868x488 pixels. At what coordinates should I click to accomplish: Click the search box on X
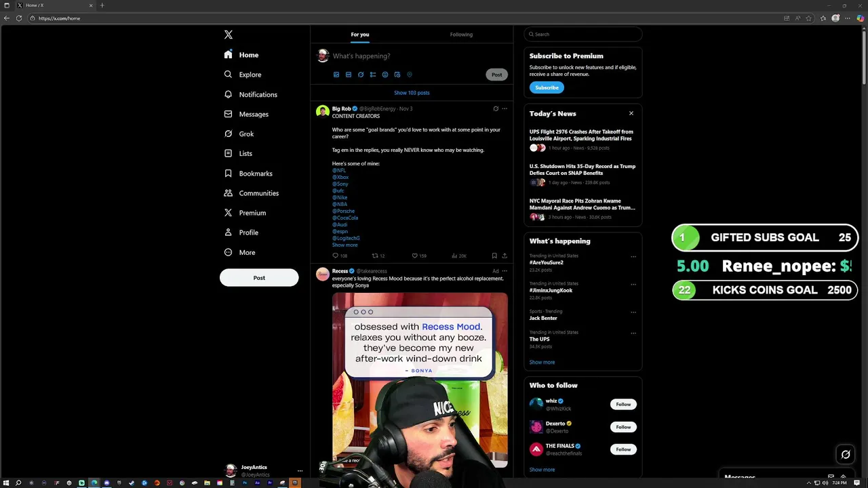click(583, 34)
